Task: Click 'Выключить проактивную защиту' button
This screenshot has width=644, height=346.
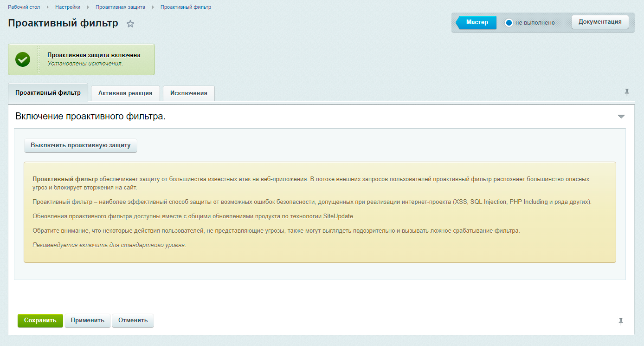Action: [81, 145]
